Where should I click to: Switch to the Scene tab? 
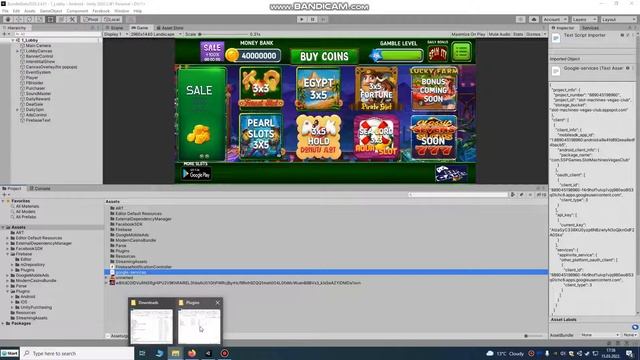pyautogui.click(x=116, y=28)
